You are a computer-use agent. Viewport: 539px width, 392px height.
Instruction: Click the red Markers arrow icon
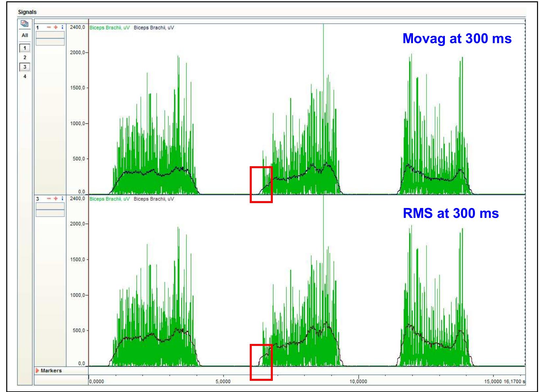click(38, 371)
